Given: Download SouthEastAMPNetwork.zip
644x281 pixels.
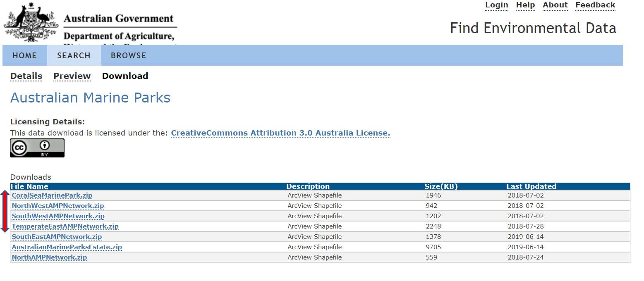Looking at the screenshot, I should tap(56, 236).
